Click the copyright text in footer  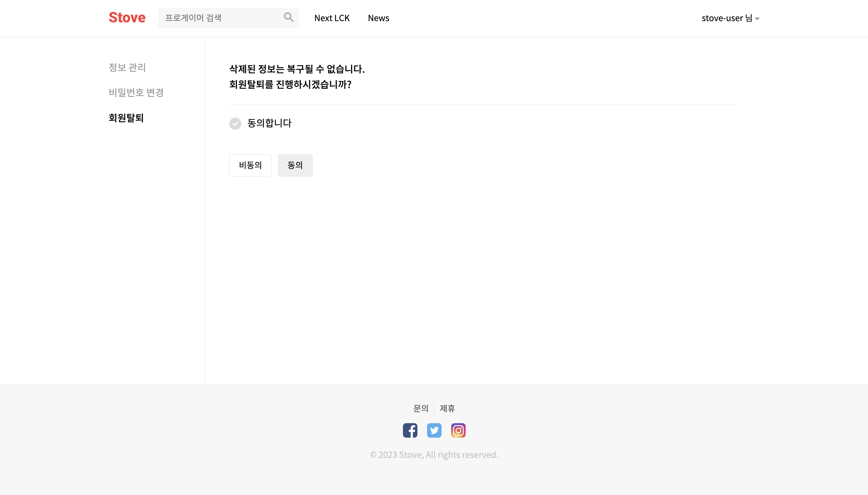(434, 455)
